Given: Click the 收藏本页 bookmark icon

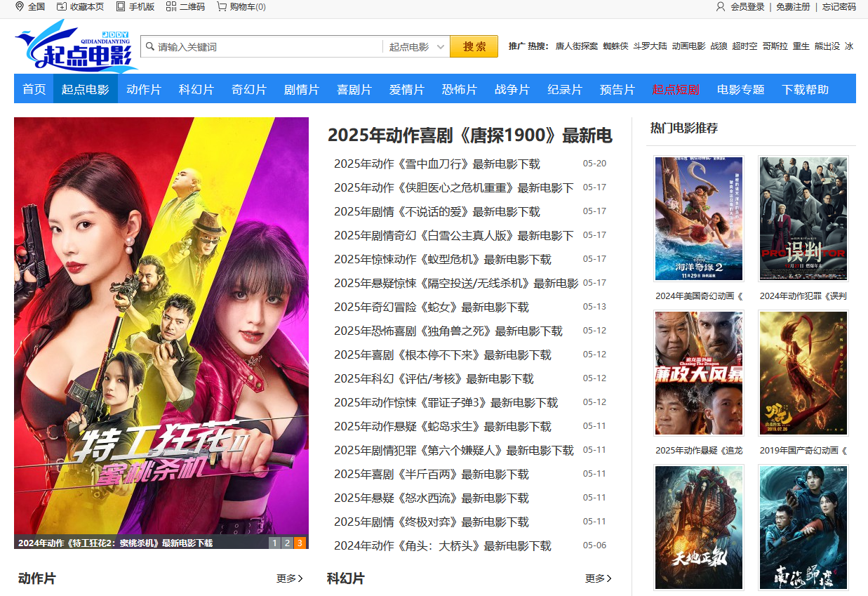Looking at the screenshot, I should 62,6.
